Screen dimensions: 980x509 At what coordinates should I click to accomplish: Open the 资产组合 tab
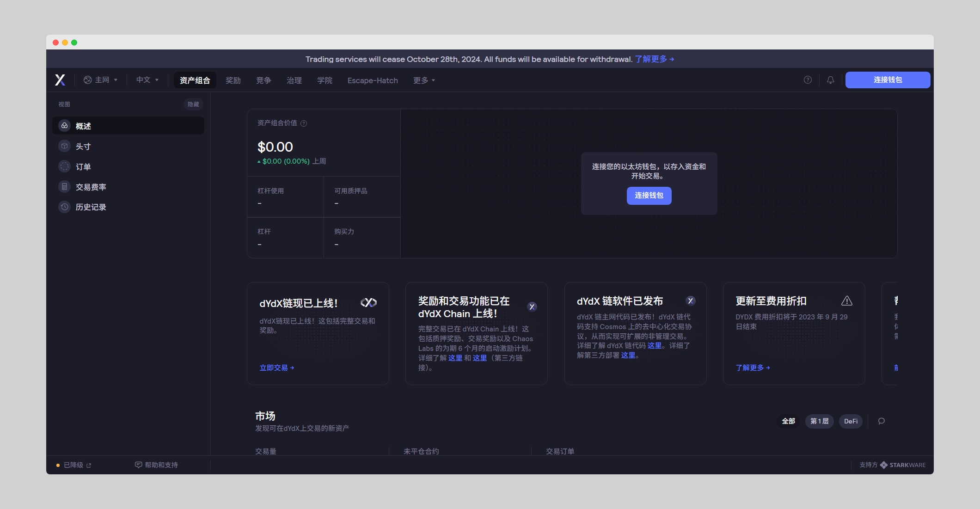(195, 80)
